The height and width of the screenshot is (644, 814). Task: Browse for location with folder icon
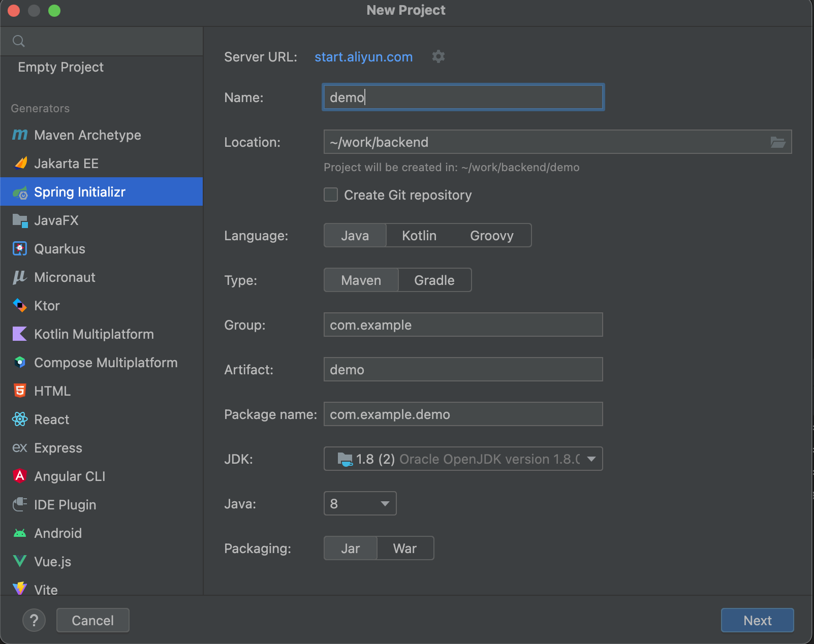(777, 142)
